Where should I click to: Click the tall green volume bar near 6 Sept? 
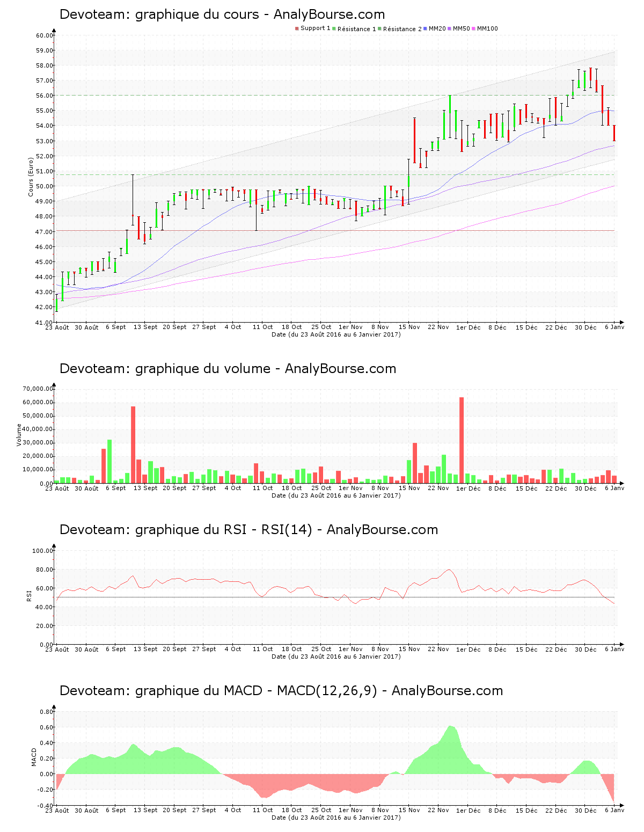109,462
